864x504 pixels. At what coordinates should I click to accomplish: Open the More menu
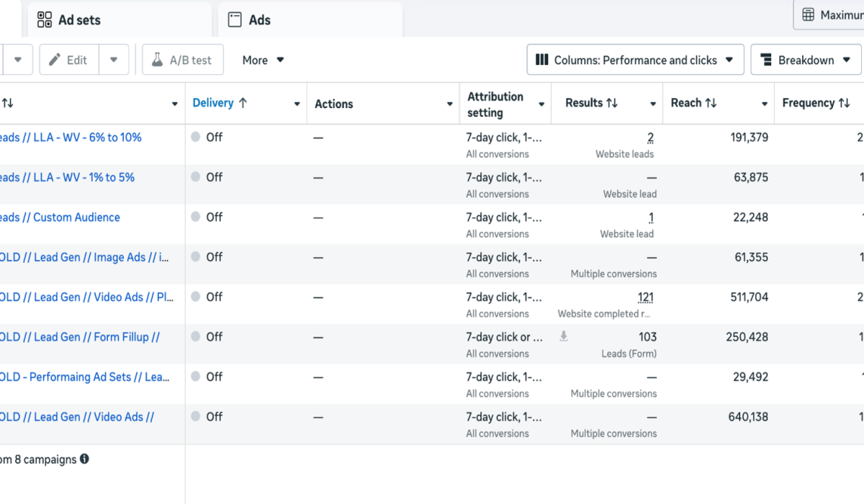pos(263,60)
